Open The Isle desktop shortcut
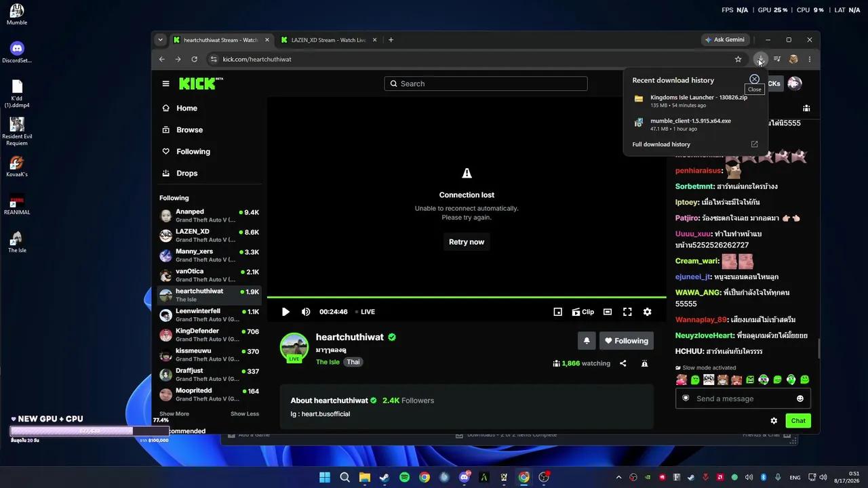Viewport: 868px width, 488px height. [x=17, y=242]
